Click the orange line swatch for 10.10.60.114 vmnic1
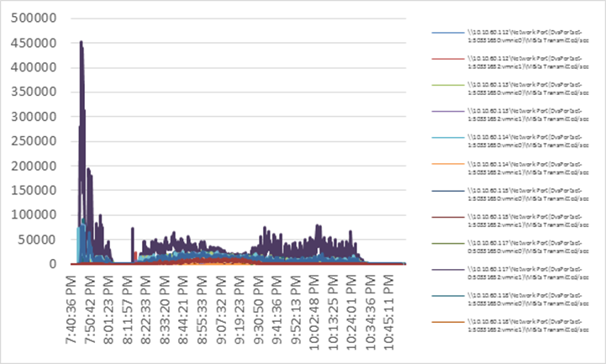 click(448, 164)
